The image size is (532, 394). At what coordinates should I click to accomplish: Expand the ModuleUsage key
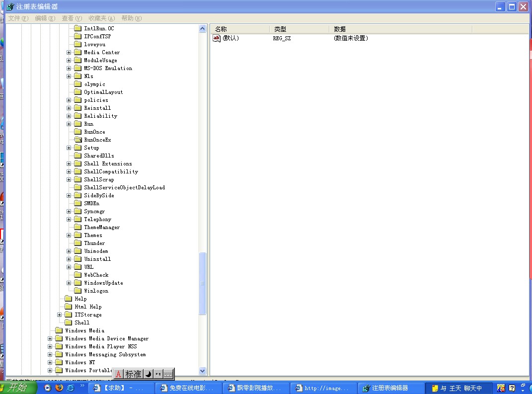(x=69, y=61)
